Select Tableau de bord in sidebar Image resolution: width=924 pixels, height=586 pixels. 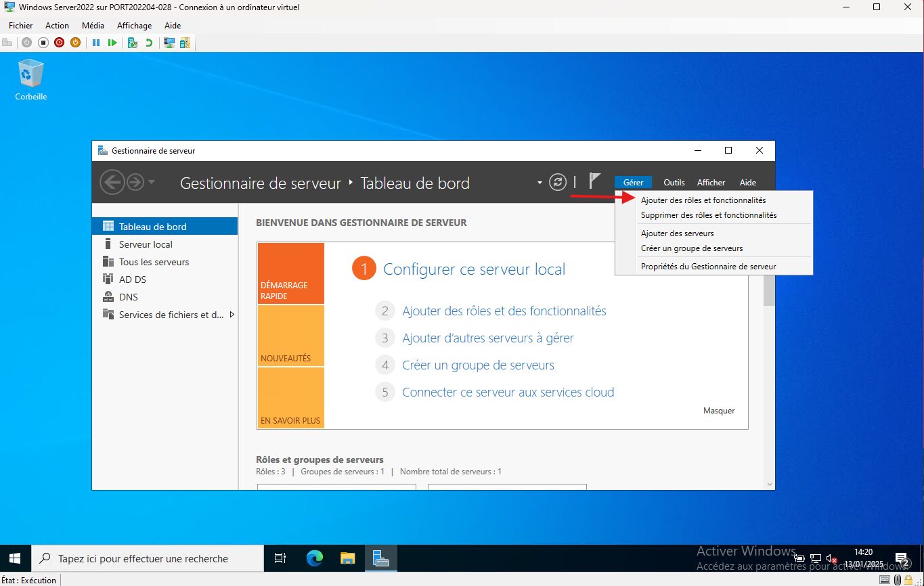click(x=164, y=227)
